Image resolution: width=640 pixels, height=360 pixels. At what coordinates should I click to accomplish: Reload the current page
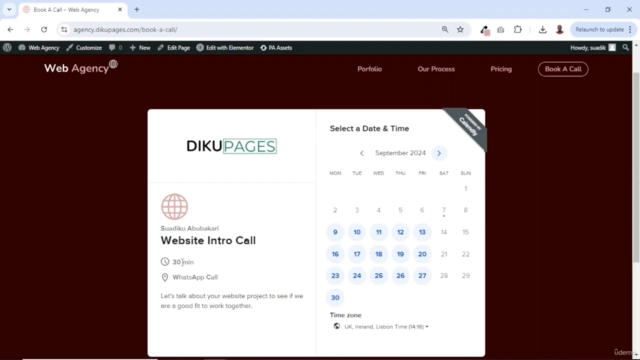(44, 29)
